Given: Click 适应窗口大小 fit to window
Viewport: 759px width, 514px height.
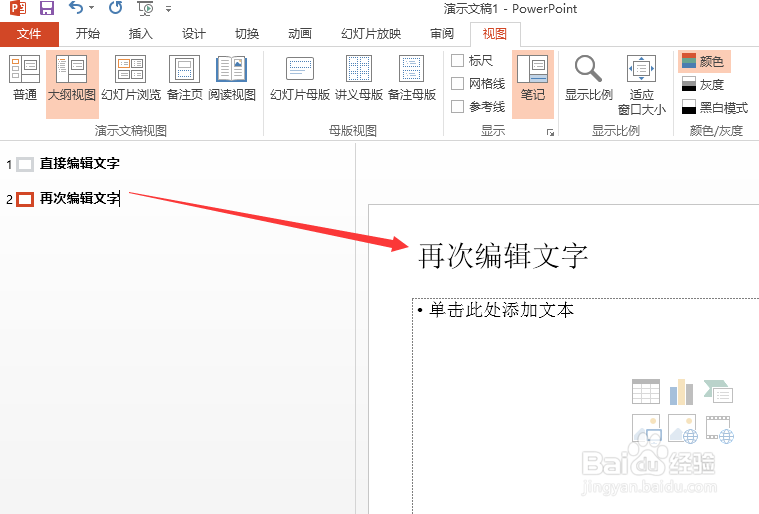Looking at the screenshot, I should (642, 85).
